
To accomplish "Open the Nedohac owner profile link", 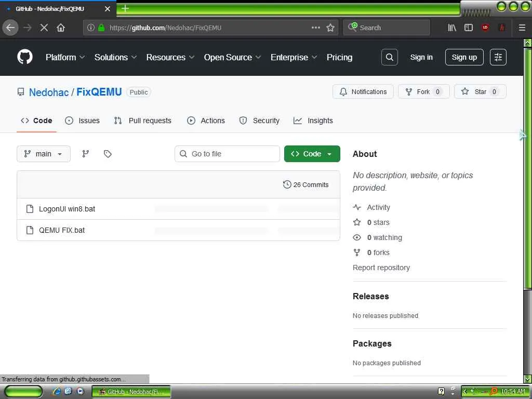I will tap(48, 92).
